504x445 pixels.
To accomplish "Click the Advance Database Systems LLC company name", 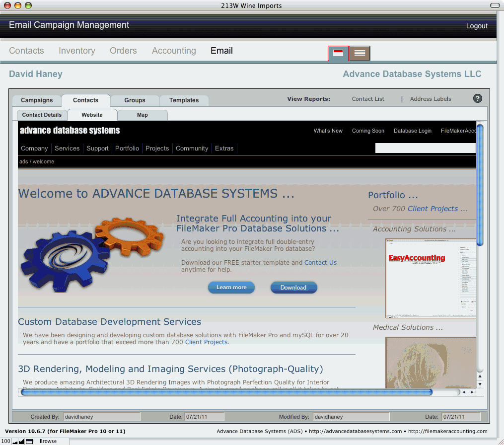I will [x=412, y=74].
